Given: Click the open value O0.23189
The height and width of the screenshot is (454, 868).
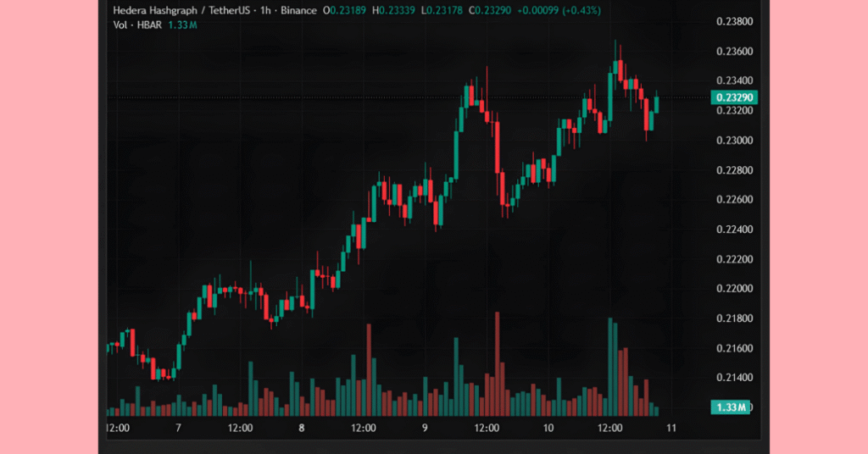Looking at the screenshot, I should coord(344,10).
